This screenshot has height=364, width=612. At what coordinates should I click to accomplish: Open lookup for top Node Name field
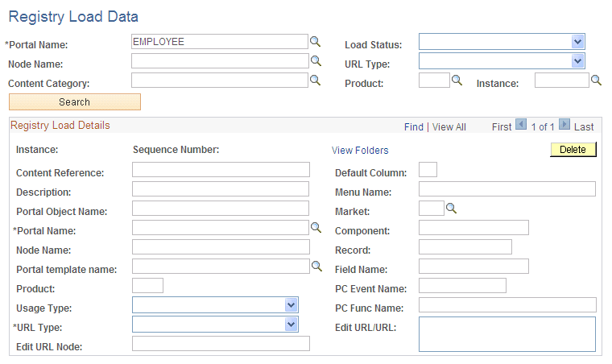pos(316,60)
